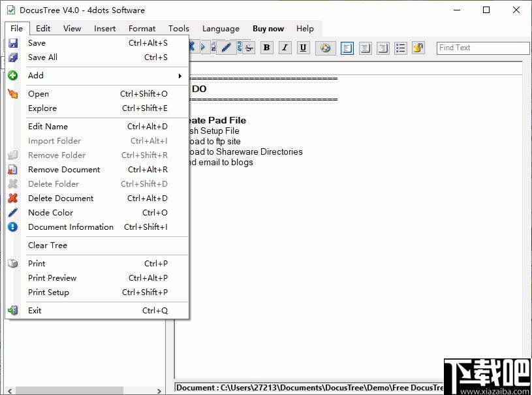This screenshot has width=532, height=395.
Task: Open the Format menu
Action: coord(142,29)
